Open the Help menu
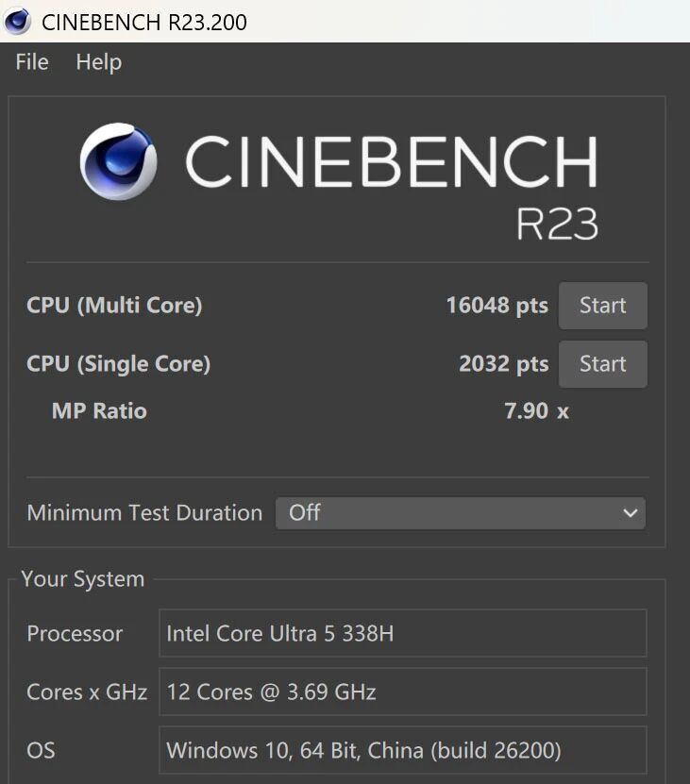Screen dimensions: 690x784 [98, 62]
